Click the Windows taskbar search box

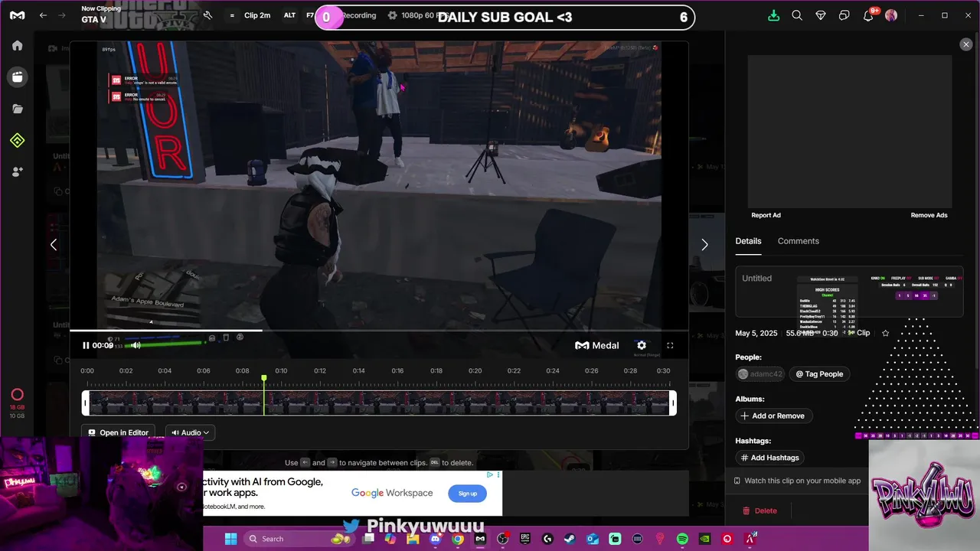[299, 539]
